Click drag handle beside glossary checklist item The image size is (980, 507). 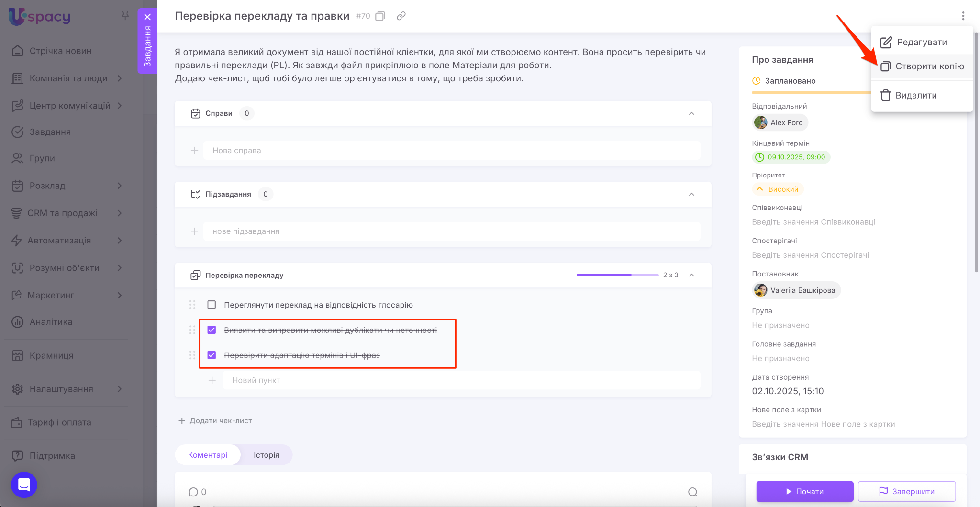(x=192, y=305)
